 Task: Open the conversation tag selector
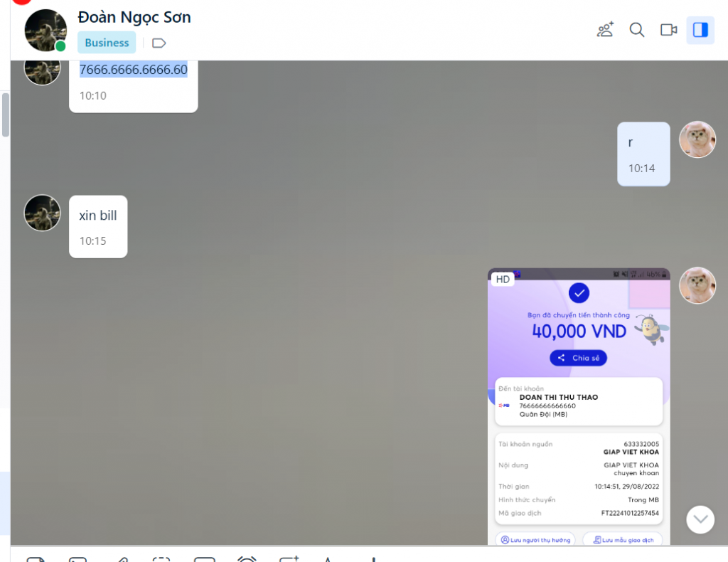tap(158, 43)
